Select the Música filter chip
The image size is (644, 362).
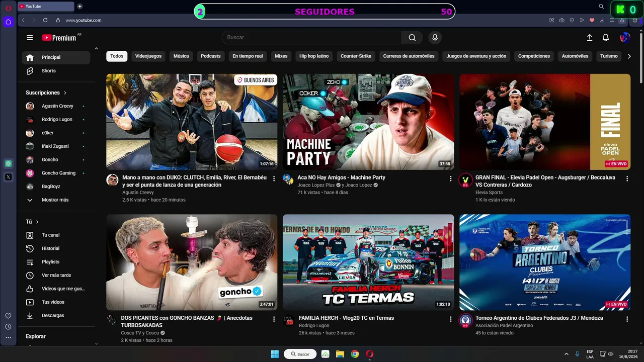click(181, 56)
